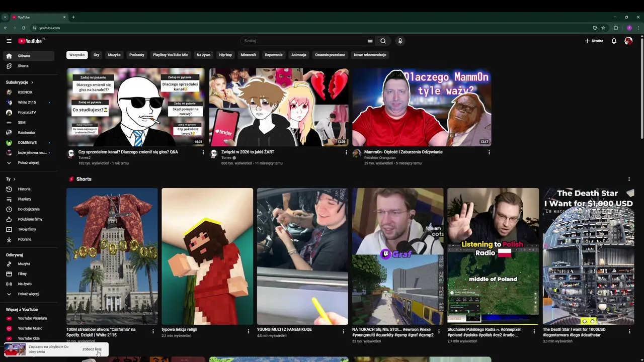This screenshot has height=362, width=644.
Task: Select the Gry filter chip
Action: click(96, 55)
